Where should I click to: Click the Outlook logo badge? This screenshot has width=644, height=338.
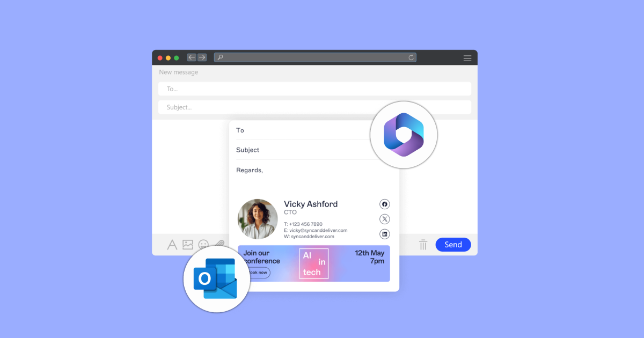coord(216,279)
